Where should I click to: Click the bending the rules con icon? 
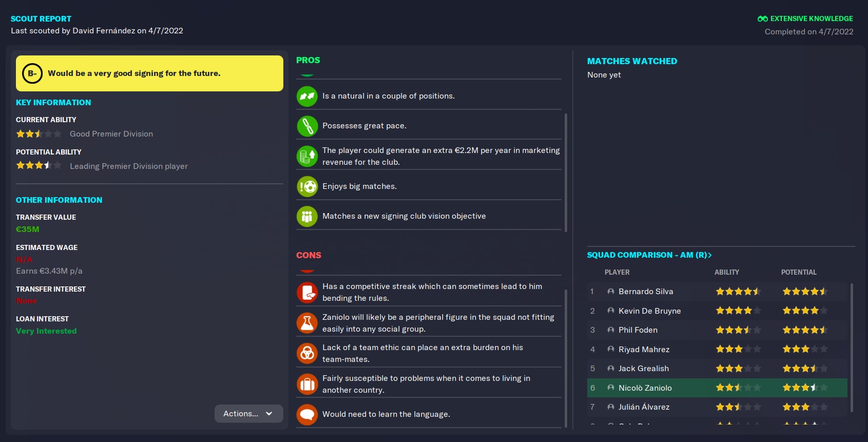tap(307, 293)
